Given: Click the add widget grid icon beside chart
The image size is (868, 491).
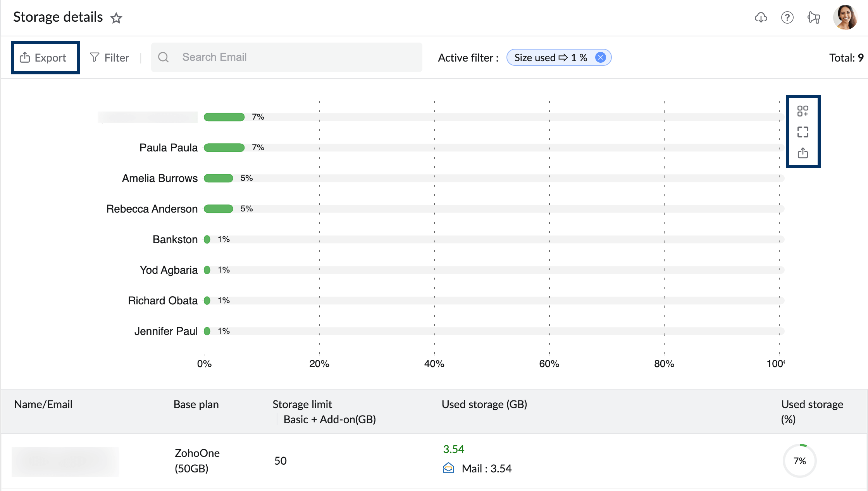Looking at the screenshot, I should (803, 111).
